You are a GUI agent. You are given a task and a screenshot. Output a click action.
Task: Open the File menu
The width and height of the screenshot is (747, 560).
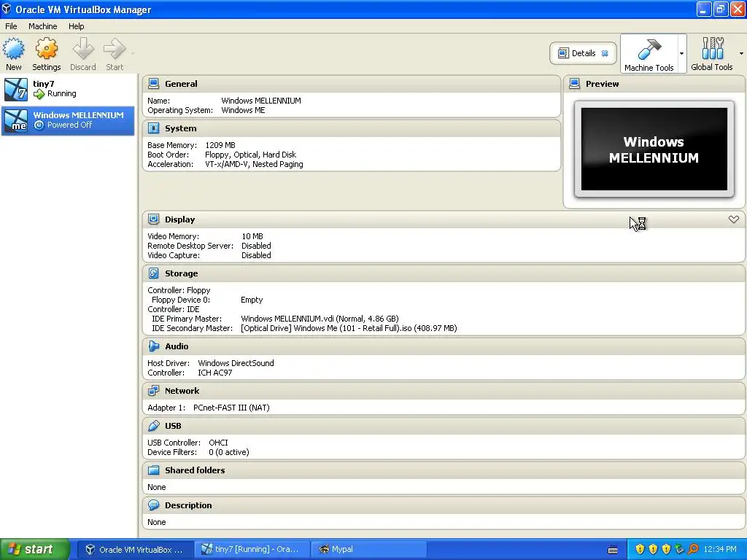pyautogui.click(x=11, y=26)
